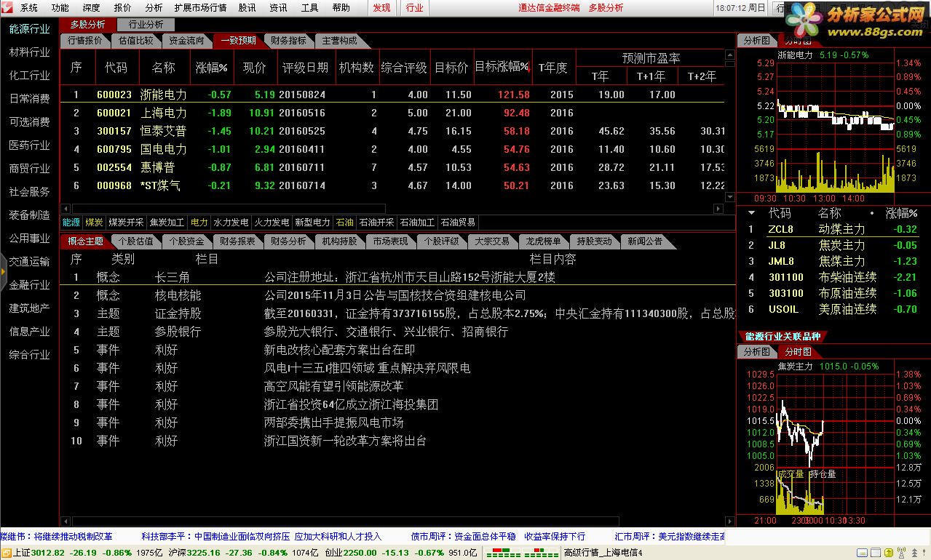Viewport: 931px width, 560px height.
Task: Select 金融行业 in the left sidebar
Action: click(x=29, y=285)
